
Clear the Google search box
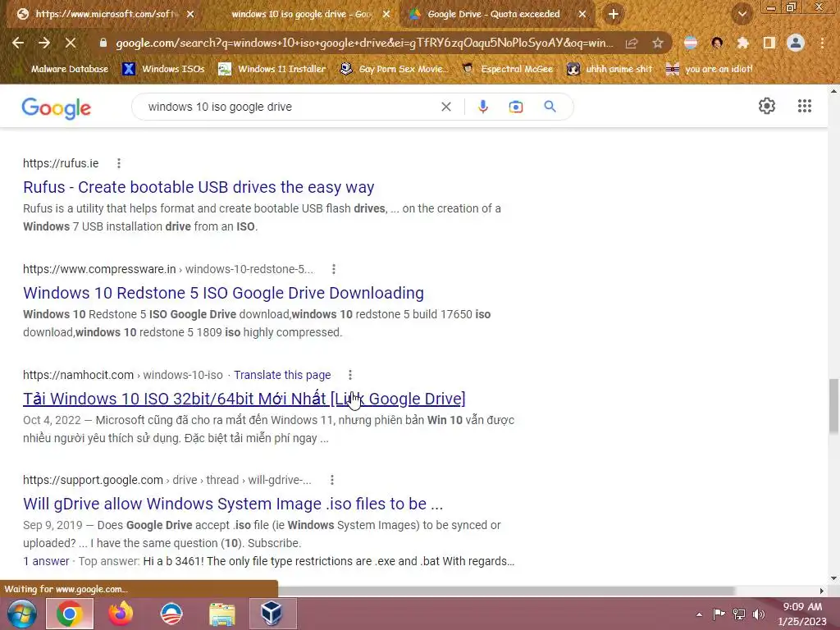click(445, 107)
